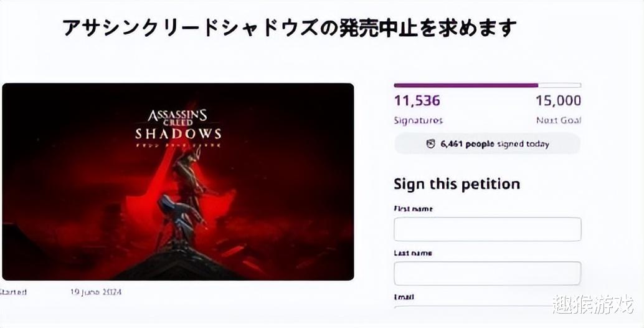Screen dimensions: 644x328
Task: Click the Japanese petition title heading
Action: coord(290,28)
